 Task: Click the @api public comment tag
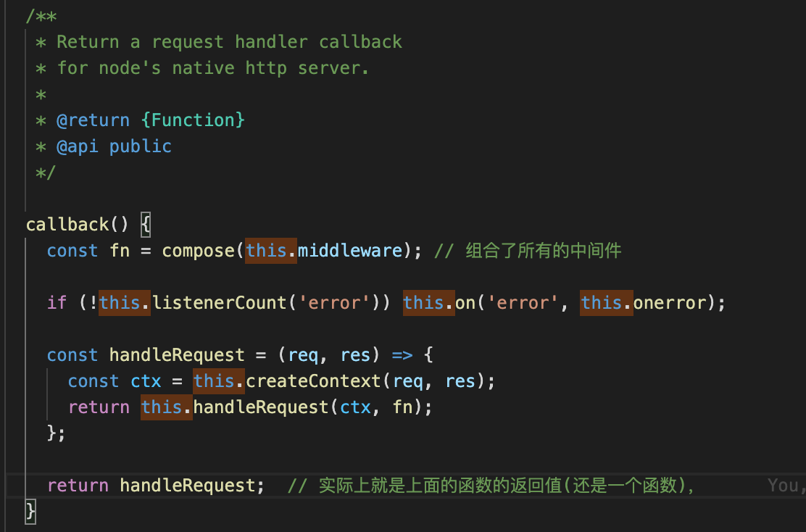click(114, 146)
